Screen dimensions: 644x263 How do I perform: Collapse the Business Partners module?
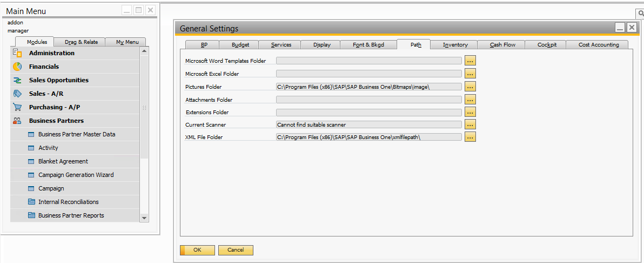click(x=56, y=121)
